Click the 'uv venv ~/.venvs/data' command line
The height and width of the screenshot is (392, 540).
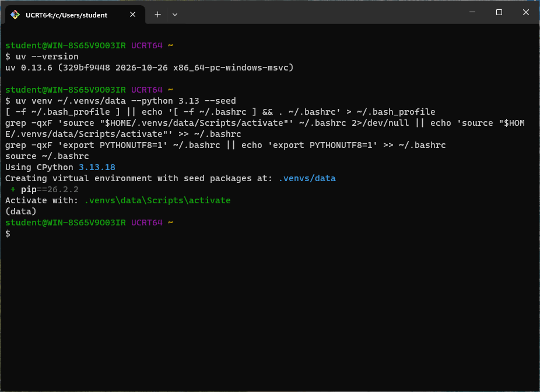point(121,101)
